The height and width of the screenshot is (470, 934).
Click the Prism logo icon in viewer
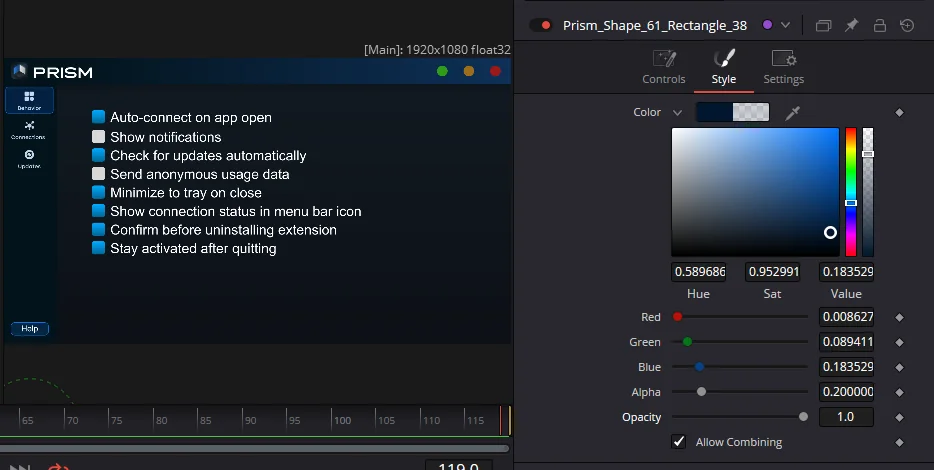19,71
